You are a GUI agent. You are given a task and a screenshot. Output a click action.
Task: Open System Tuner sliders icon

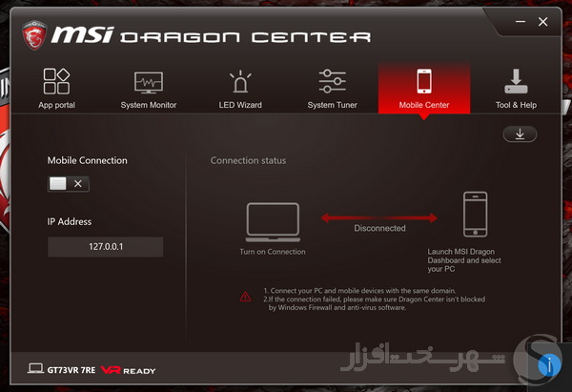click(332, 81)
